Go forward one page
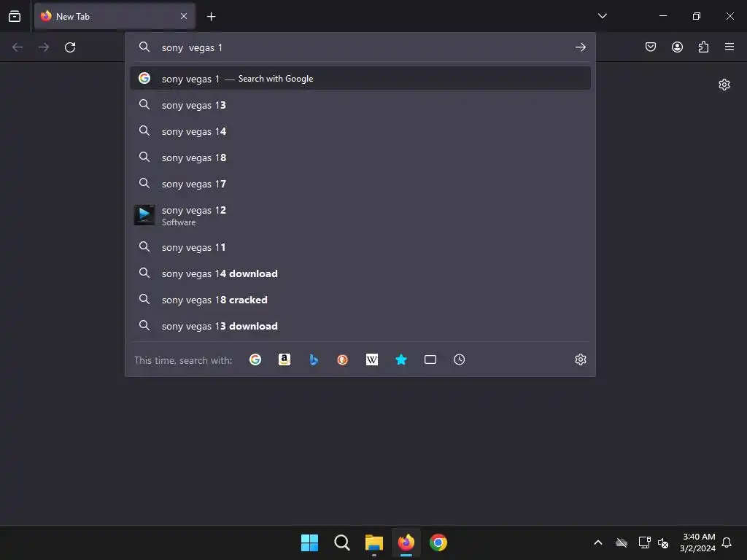This screenshot has width=747, height=560. tap(44, 47)
